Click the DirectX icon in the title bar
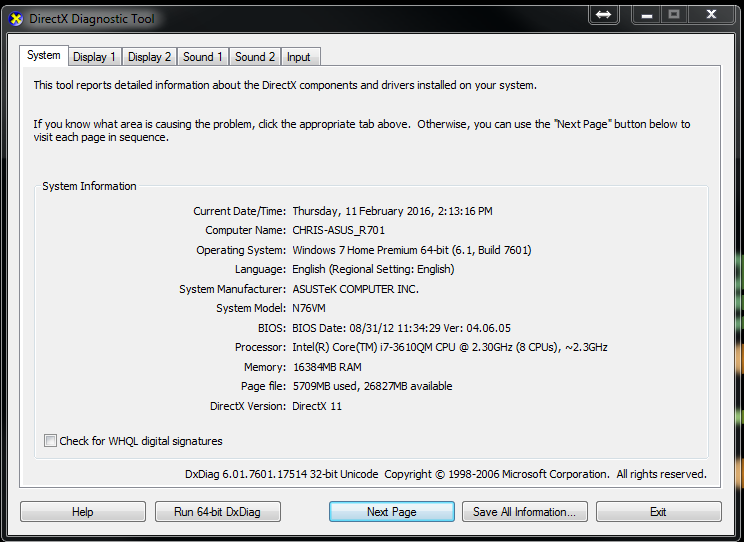The image size is (744, 542). (15, 18)
